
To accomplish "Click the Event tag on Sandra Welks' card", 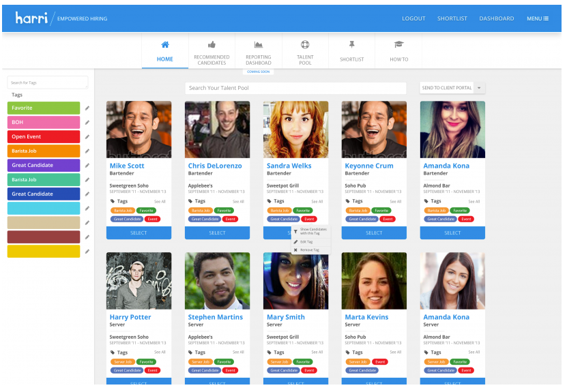I will [309, 219].
